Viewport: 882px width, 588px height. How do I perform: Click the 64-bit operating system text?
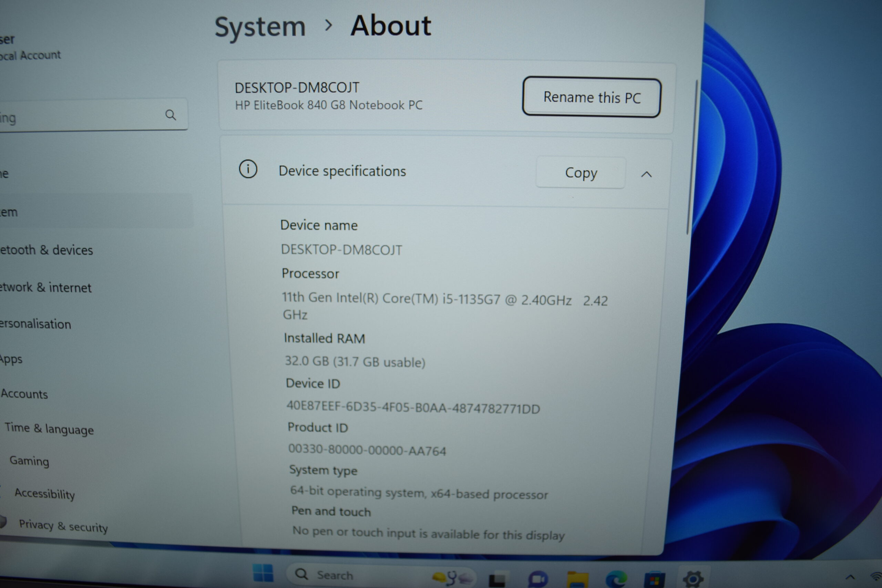click(x=419, y=493)
